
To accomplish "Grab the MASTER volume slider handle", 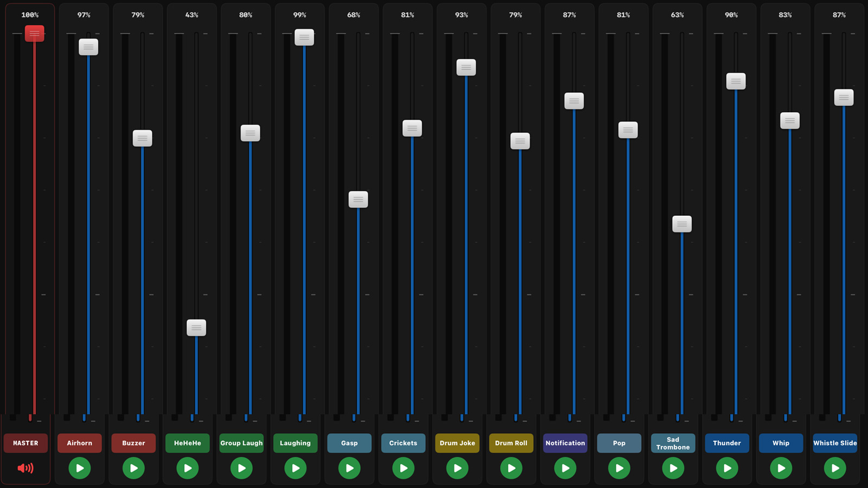I will 34,33.
